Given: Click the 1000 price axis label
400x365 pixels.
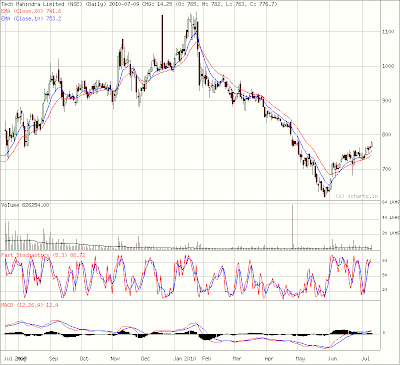Looking at the screenshot, I should pyautogui.click(x=387, y=66).
